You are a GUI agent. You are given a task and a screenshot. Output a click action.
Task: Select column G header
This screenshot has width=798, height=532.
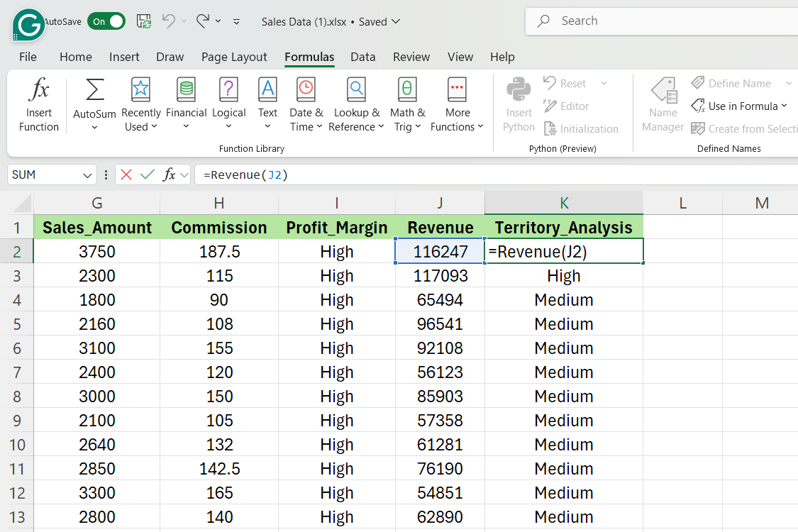[x=96, y=203]
